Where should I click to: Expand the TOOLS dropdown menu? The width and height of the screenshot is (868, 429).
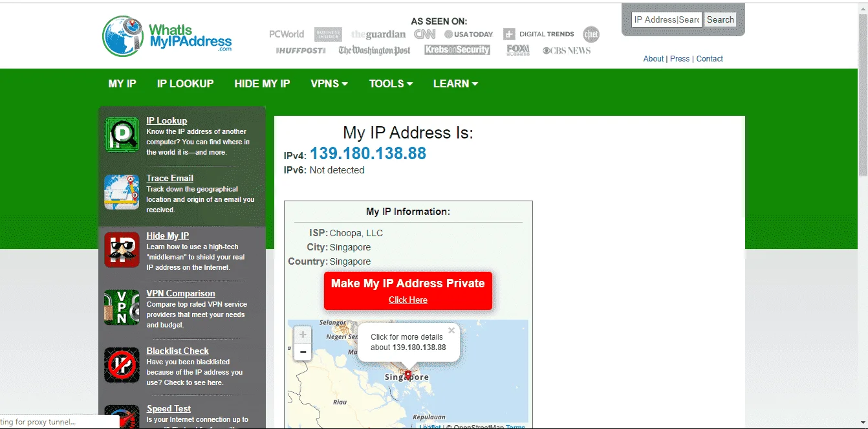(x=391, y=83)
